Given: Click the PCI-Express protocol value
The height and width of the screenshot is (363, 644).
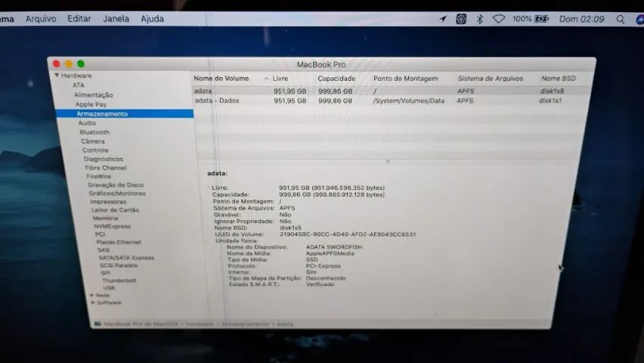Looking at the screenshot, I should click(x=323, y=265).
